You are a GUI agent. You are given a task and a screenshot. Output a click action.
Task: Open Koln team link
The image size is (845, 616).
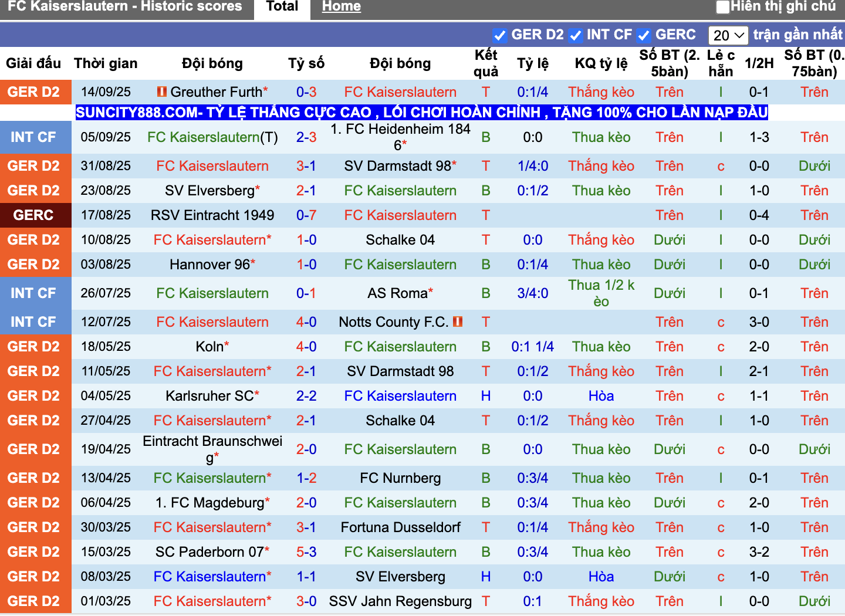(209, 347)
